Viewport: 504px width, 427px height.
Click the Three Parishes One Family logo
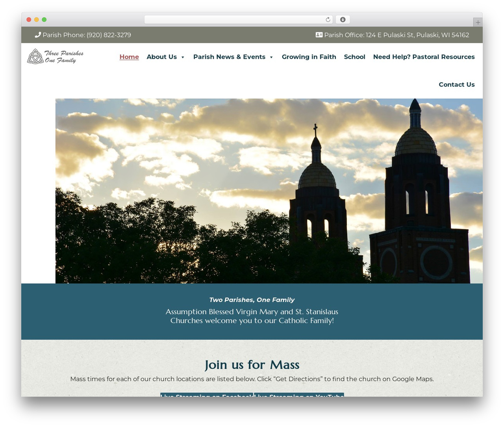tap(55, 56)
